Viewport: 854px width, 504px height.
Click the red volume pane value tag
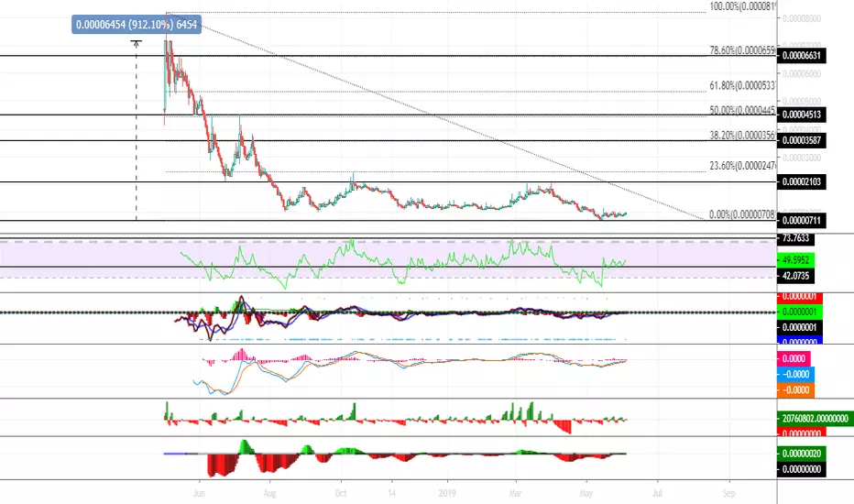(802, 432)
